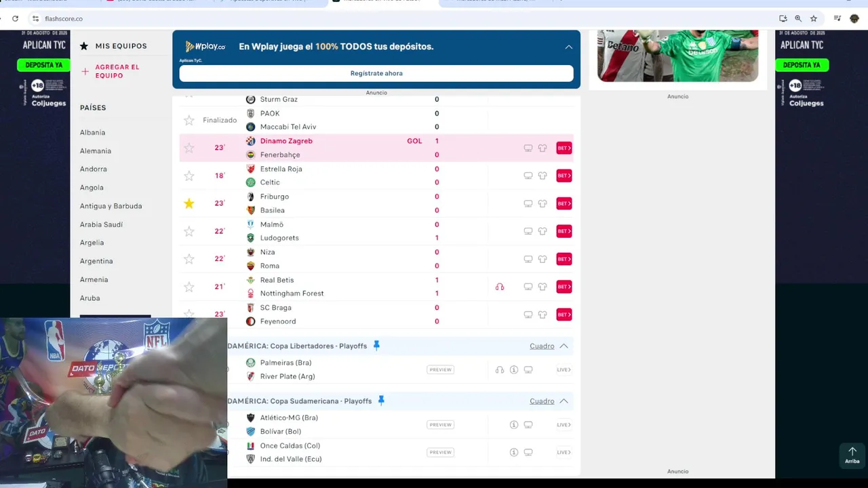This screenshot has width=868, height=488.
Task: Open TV icon for Malmö vs Ludogorets
Action: 528,231
